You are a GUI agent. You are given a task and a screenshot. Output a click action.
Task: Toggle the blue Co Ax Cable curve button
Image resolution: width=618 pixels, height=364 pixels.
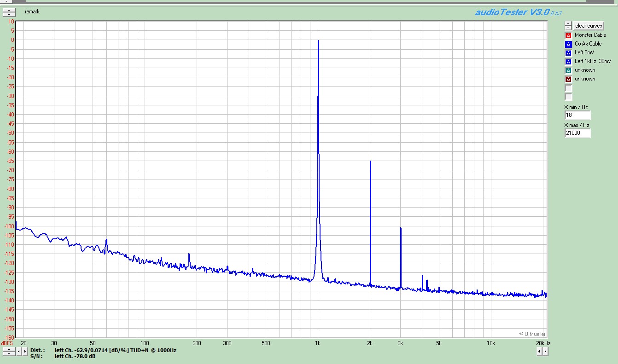[568, 44]
